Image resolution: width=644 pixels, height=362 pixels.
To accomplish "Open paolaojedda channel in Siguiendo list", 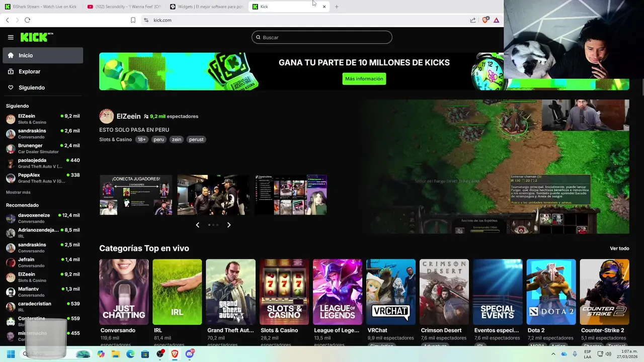I will click(x=43, y=163).
